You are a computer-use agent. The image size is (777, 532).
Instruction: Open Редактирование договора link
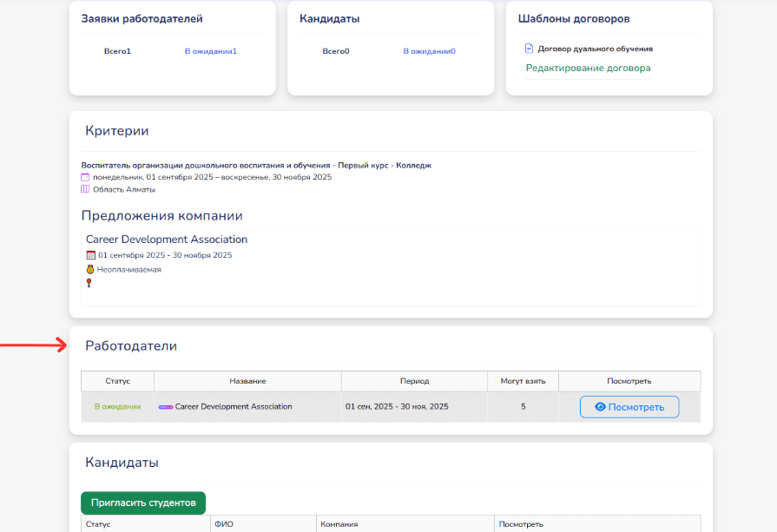click(588, 68)
